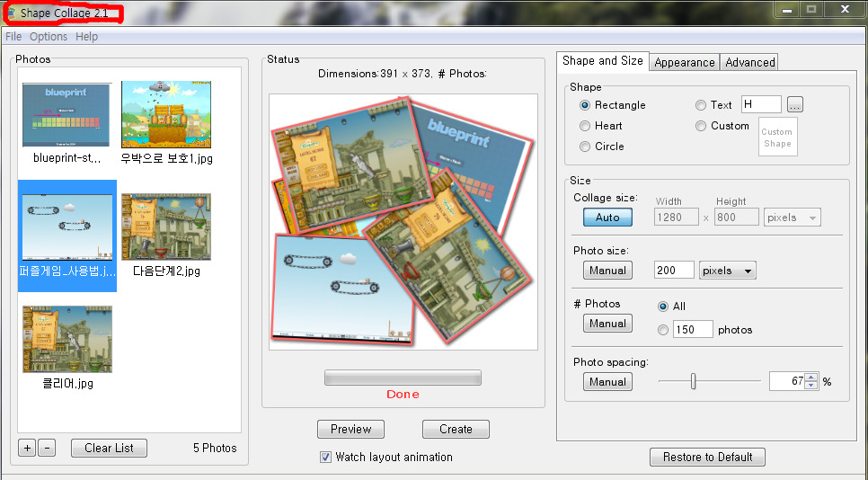
Task: Uncheck Watch layout animation checkbox
Action: pyautogui.click(x=325, y=457)
